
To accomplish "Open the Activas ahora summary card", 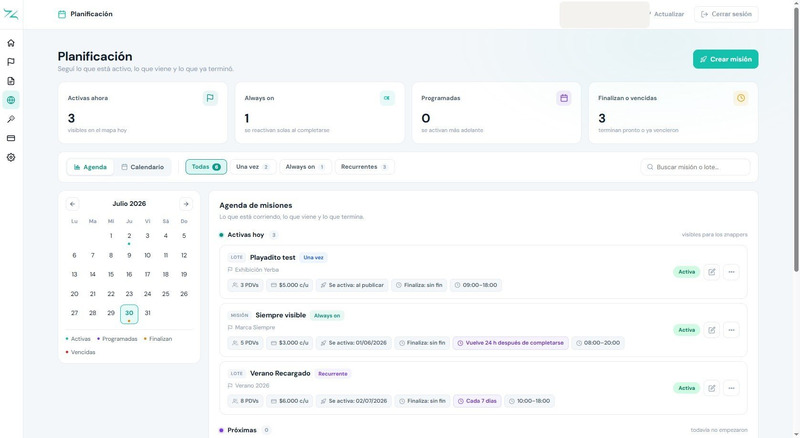I will tap(143, 113).
